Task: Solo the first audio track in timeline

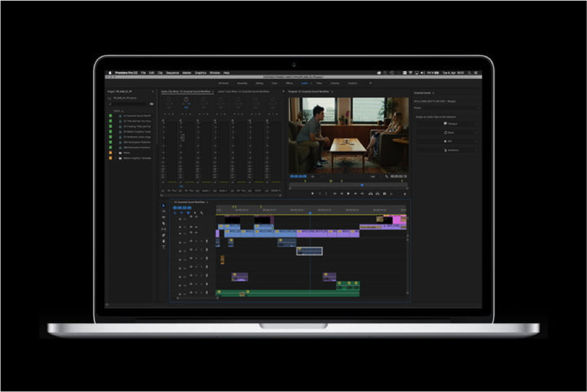Action: [x=201, y=241]
